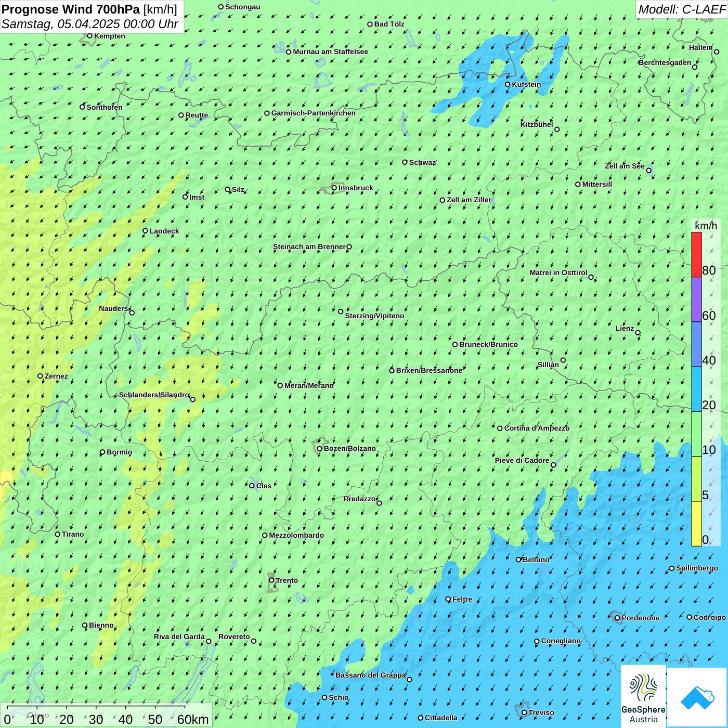Viewport: 728px width, 728px height.
Task: Click the Bruneck/Brunico city marker
Action: pyautogui.click(x=455, y=344)
